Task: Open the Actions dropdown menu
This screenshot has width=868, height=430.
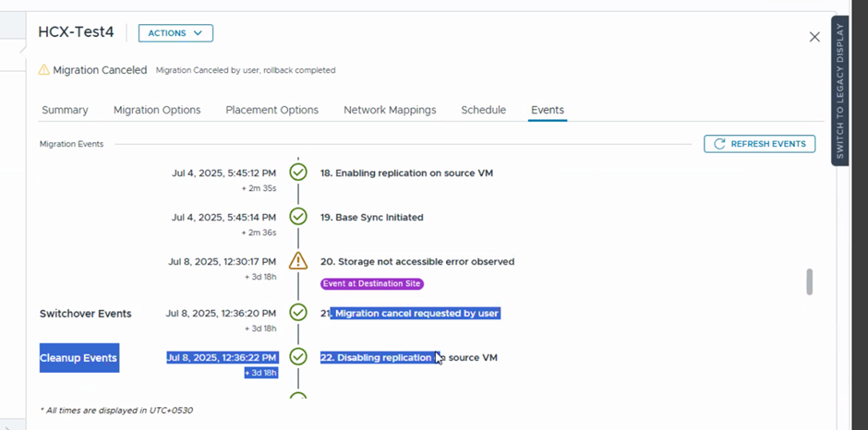Action: click(175, 33)
